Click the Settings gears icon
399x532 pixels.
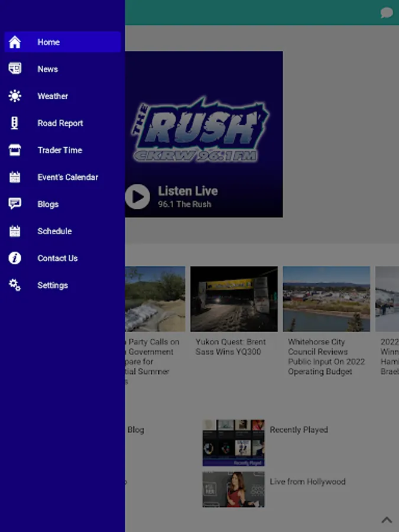[15, 285]
